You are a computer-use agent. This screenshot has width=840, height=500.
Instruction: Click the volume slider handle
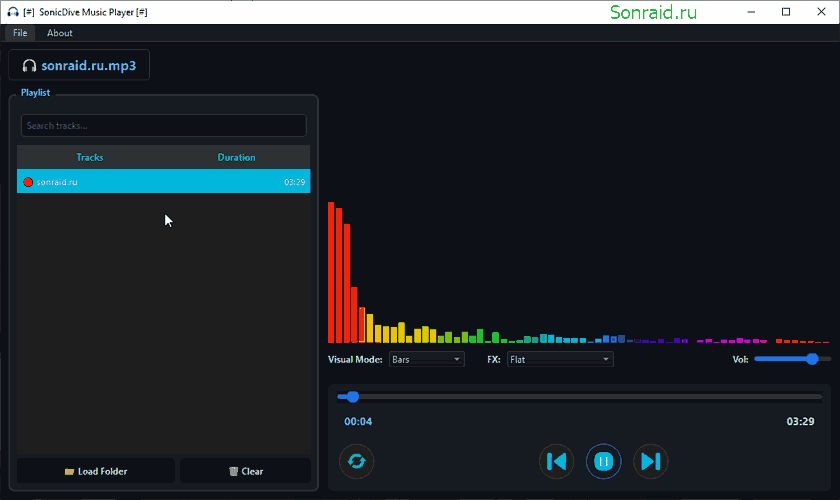tap(812, 359)
